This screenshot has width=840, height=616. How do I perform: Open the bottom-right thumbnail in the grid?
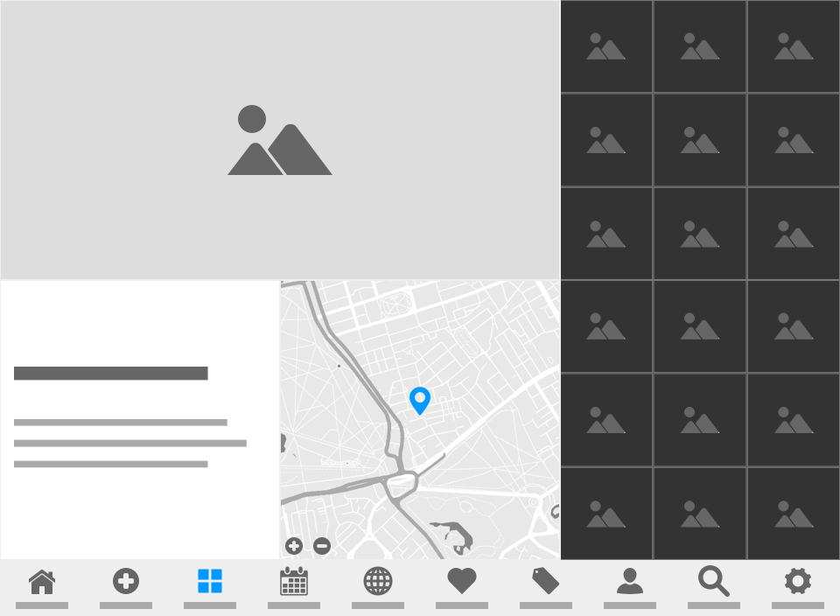click(793, 514)
